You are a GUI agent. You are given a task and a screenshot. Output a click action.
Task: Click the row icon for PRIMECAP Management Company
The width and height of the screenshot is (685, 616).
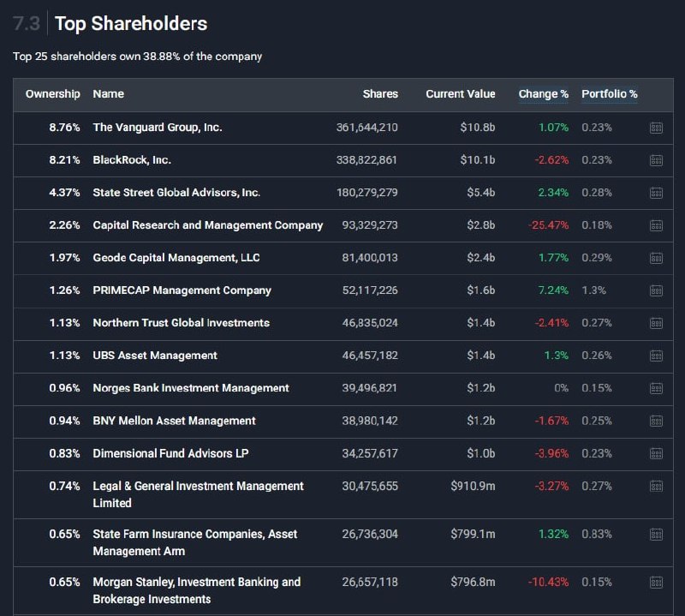point(656,290)
